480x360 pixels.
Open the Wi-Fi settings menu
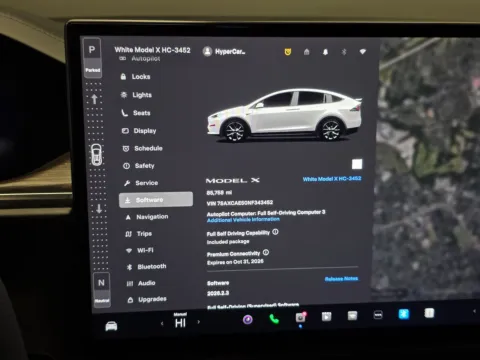tap(140, 250)
